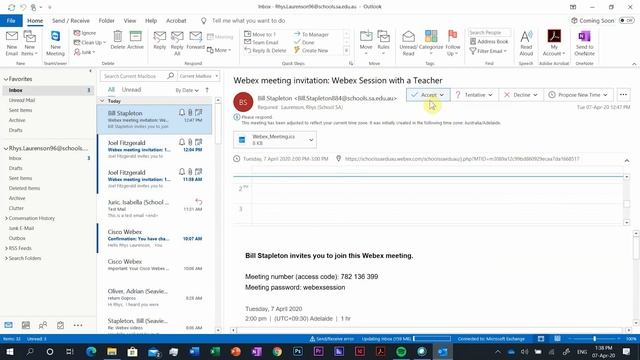Archive the selected message
This screenshot has width=640, height=360.
(136, 40)
